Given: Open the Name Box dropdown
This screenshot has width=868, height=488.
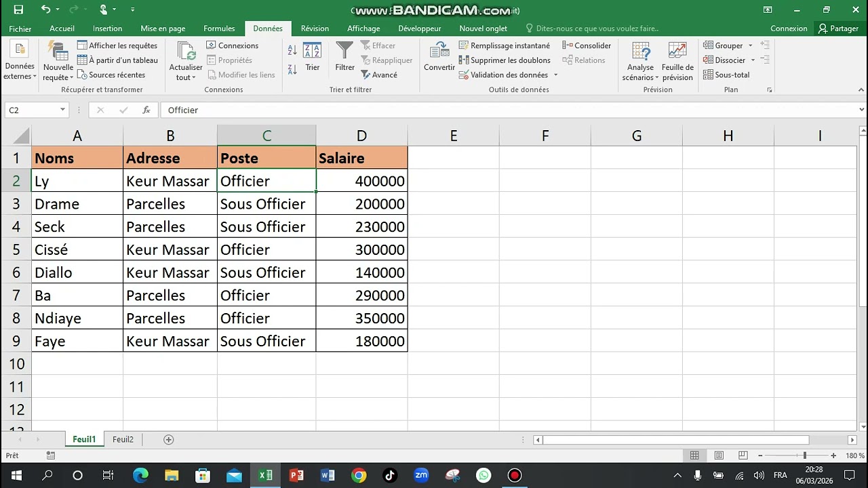Looking at the screenshot, I should pos(62,110).
